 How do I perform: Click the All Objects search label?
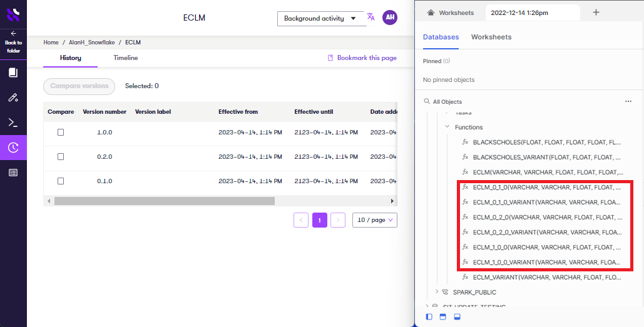[447, 101]
